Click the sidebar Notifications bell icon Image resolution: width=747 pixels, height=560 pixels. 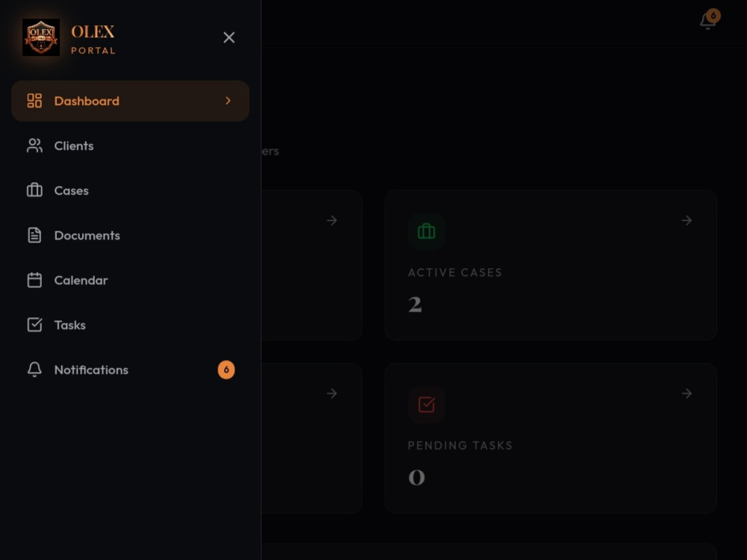(x=34, y=370)
